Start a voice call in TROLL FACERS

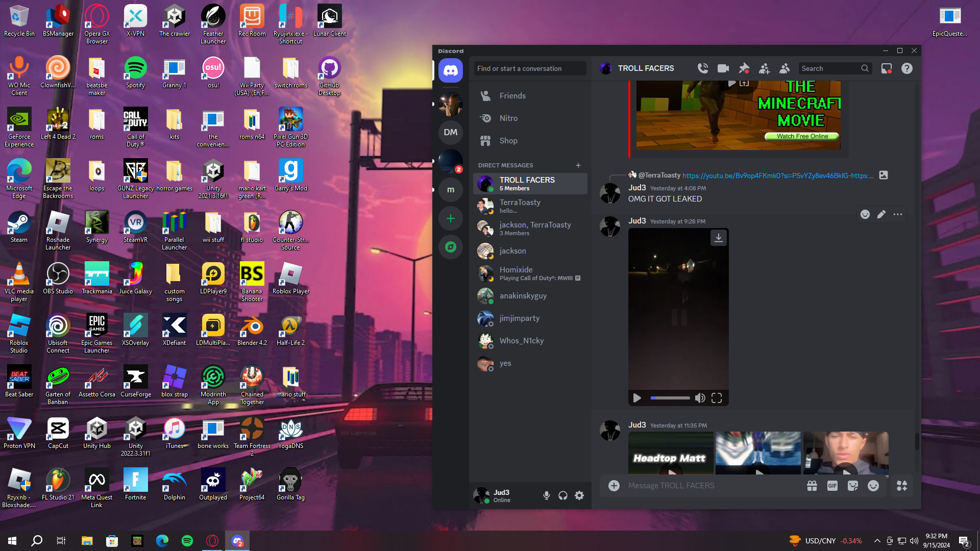(x=703, y=68)
